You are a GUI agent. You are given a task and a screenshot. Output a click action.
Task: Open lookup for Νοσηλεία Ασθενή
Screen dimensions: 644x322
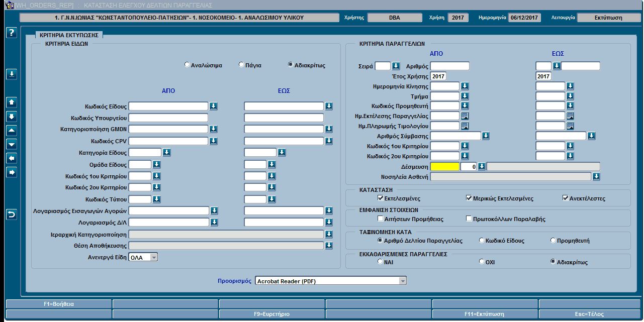point(597,176)
